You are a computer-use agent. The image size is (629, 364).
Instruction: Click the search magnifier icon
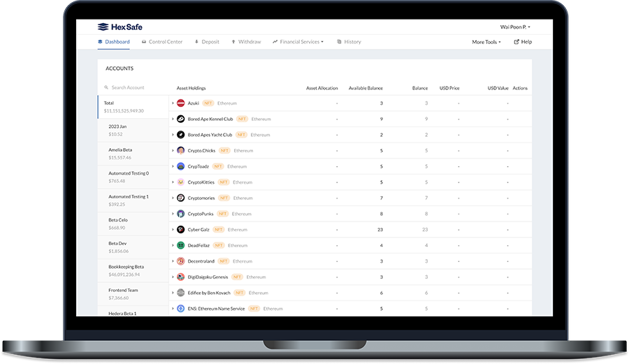106,87
